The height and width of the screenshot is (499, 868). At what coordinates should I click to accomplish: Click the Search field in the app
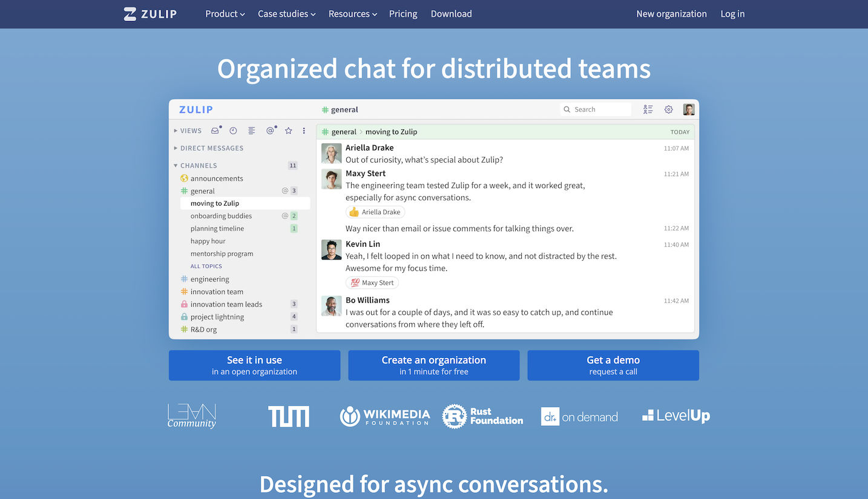[x=596, y=109]
